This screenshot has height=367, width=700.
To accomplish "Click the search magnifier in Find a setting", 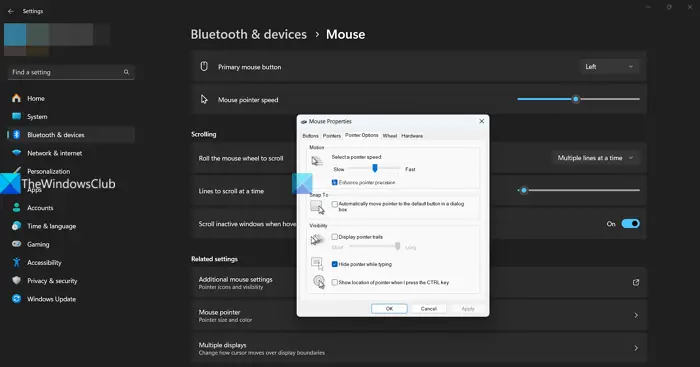I will click(x=126, y=72).
